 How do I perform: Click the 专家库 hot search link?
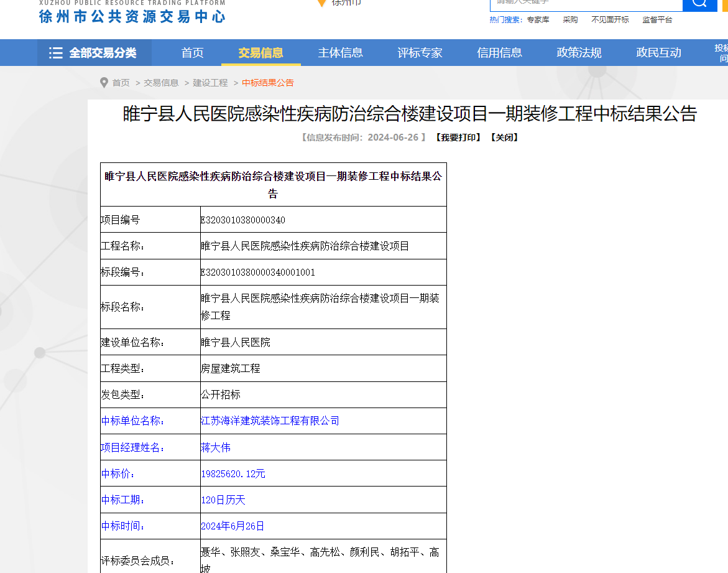tap(538, 20)
